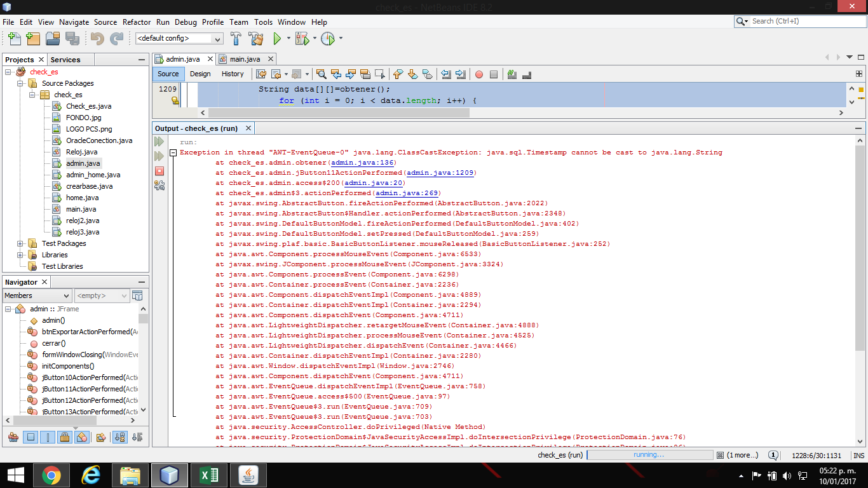
Task: Select crearbase.java in Projects tree
Action: tap(89, 186)
